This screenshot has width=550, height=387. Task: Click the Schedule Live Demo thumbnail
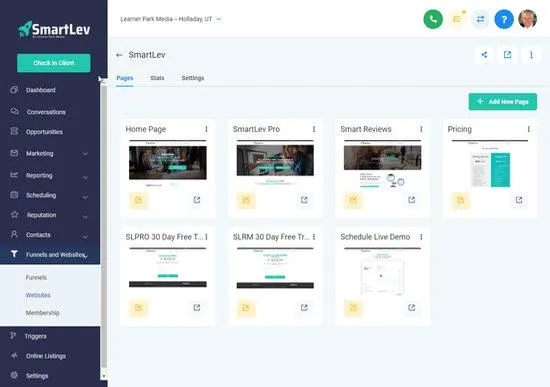pyautogui.click(x=382, y=271)
